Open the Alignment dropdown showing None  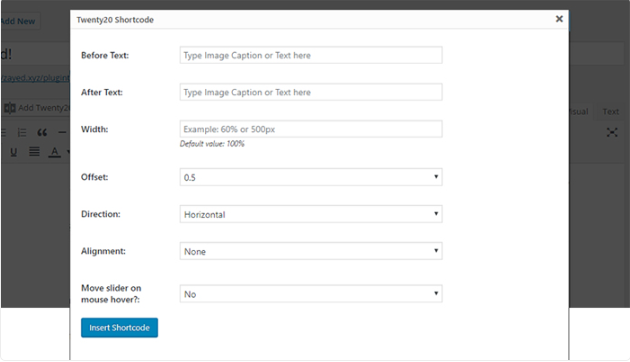311,251
